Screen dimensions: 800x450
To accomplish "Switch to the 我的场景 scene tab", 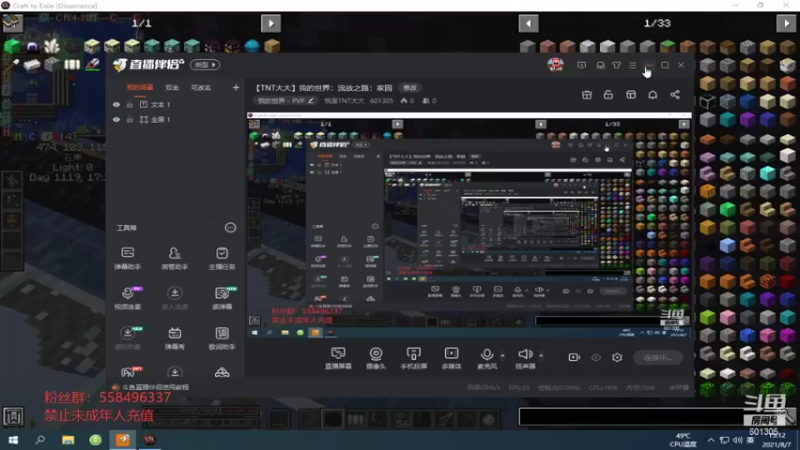I will (140, 88).
